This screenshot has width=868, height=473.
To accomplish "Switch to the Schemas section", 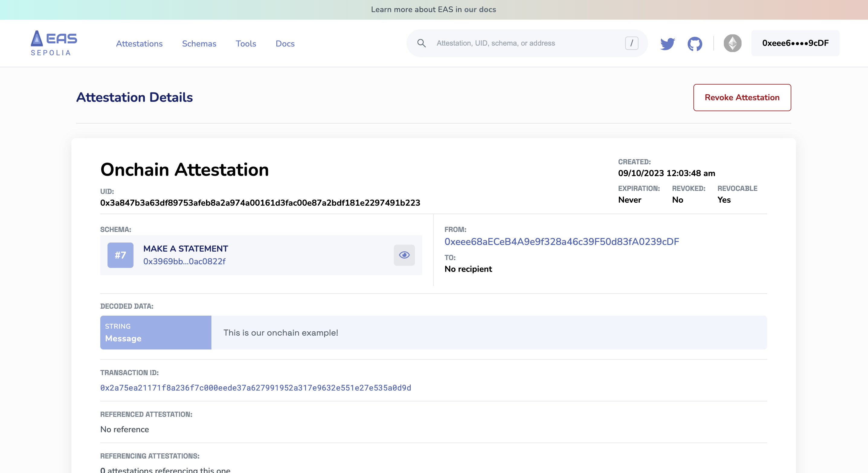I will [199, 43].
